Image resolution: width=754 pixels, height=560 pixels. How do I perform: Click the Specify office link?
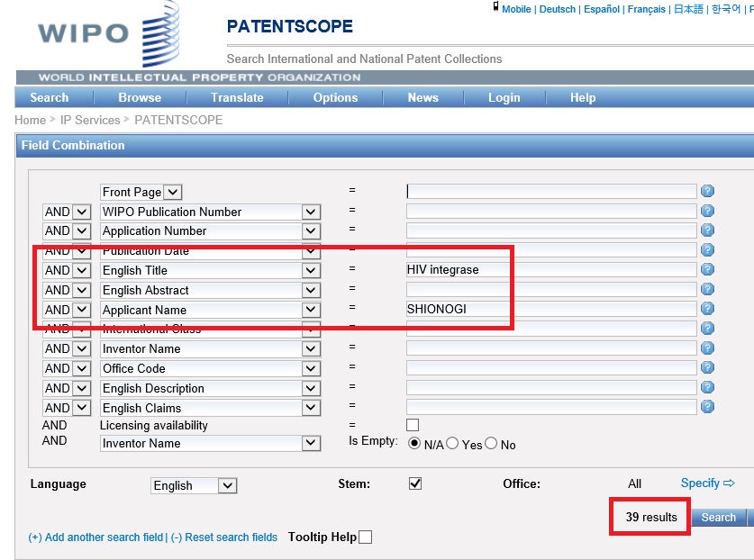(x=707, y=483)
